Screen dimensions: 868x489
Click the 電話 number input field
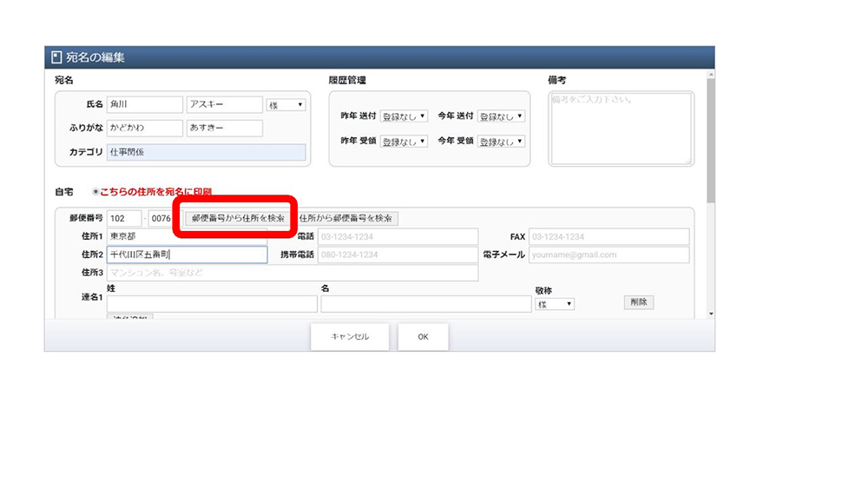[x=397, y=237]
